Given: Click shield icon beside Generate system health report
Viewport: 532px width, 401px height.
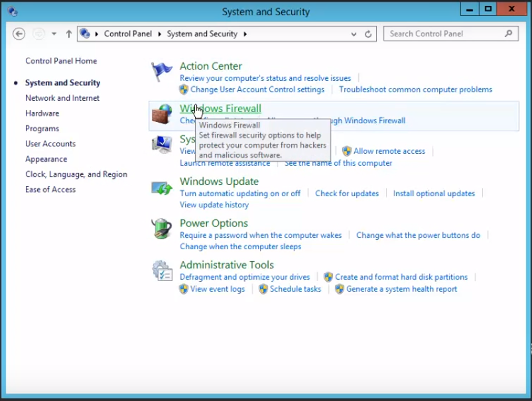Looking at the screenshot, I should pyautogui.click(x=339, y=289).
